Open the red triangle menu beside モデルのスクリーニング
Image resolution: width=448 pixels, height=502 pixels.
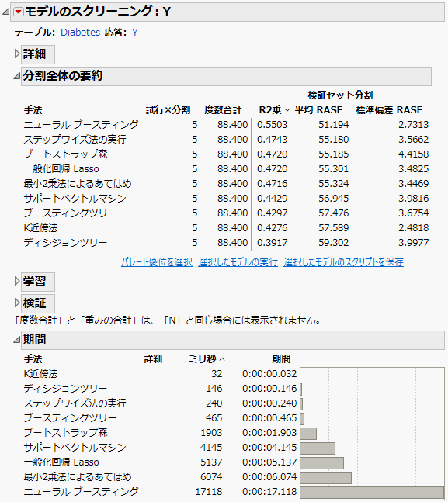pos(19,12)
